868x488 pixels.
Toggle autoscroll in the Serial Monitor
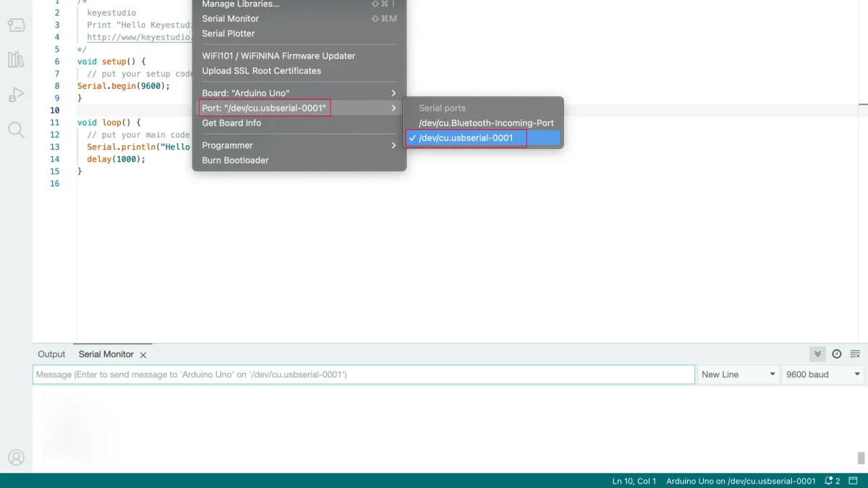point(817,354)
